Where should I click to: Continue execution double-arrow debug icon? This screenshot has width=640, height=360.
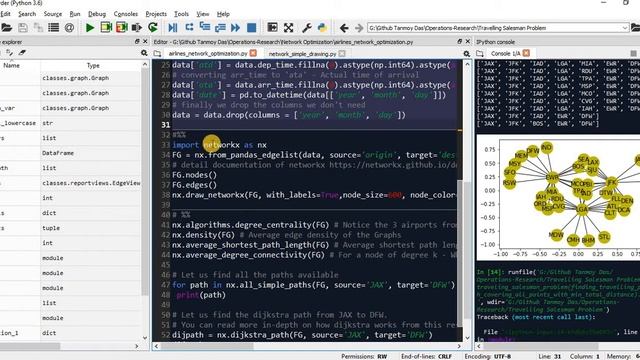click(x=236, y=28)
